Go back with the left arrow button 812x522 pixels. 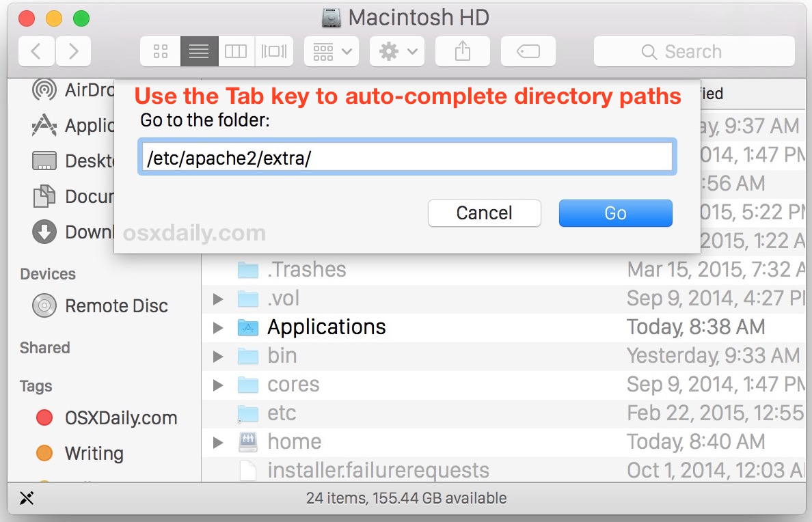[36, 51]
